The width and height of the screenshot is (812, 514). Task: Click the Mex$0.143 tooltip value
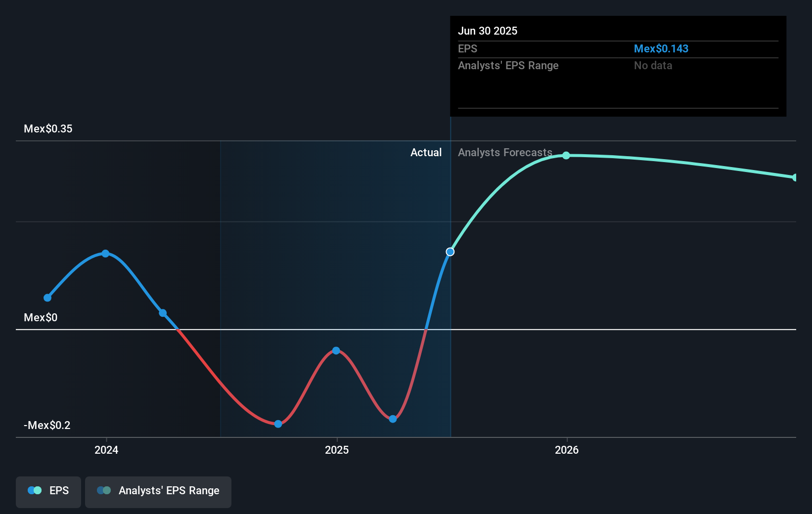661,48
